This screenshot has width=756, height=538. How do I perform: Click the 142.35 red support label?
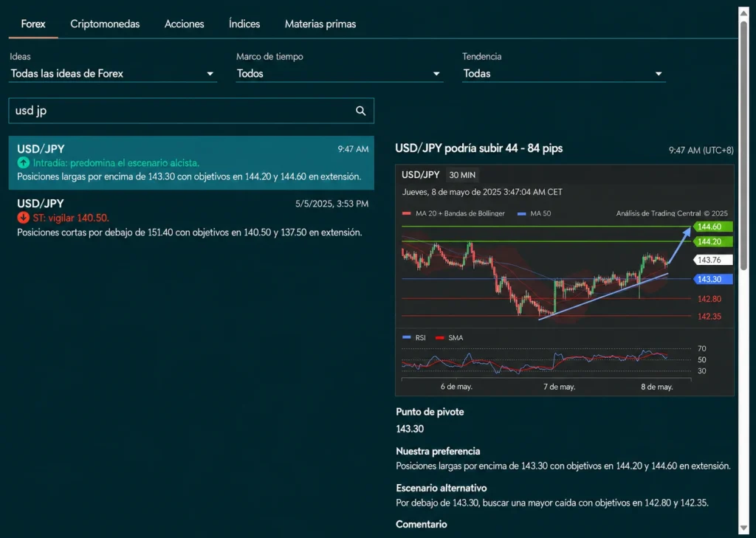(709, 317)
